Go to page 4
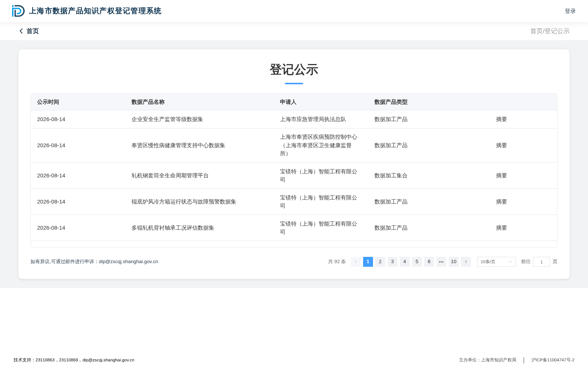Image resolution: width=588 pixels, height=368 pixels. (405, 262)
